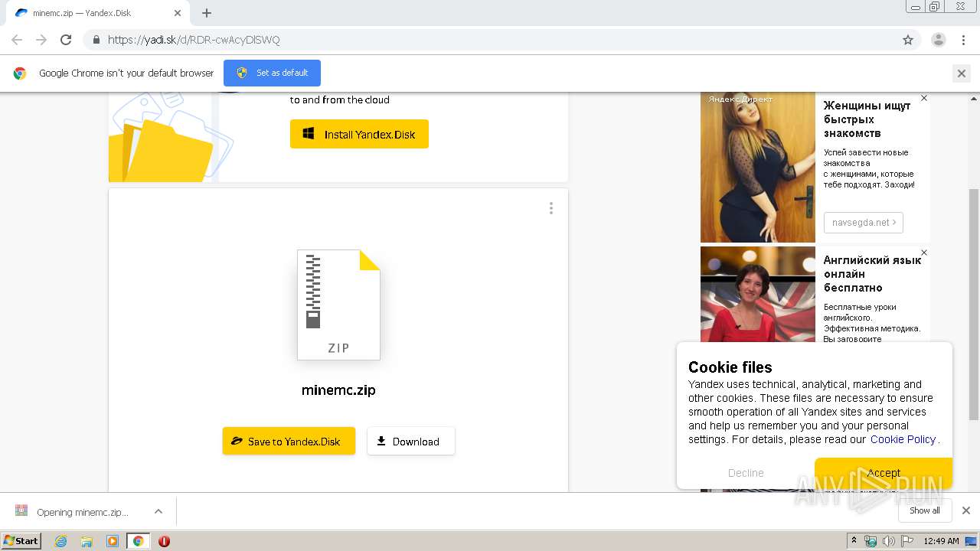This screenshot has width=980, height=551.
Task: Select the minemc.zip — Yandex.Disk tab
Action: pos(96,13)
